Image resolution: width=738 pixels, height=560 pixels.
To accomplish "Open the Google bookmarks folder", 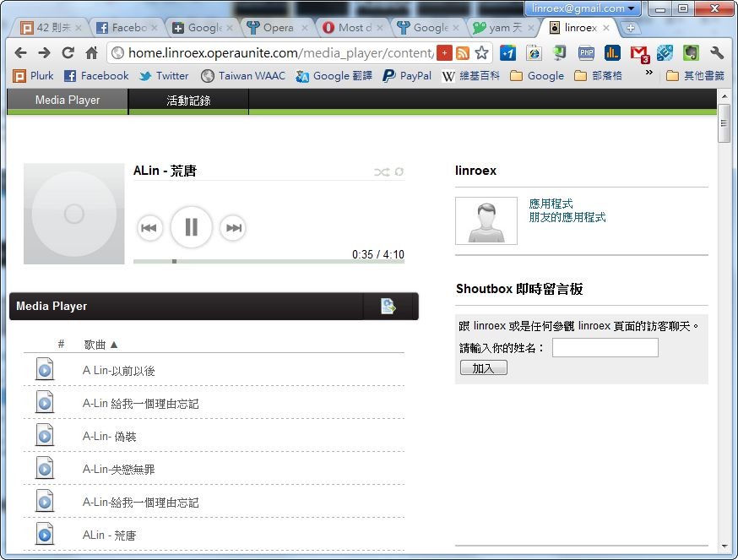I will (537, 75).
